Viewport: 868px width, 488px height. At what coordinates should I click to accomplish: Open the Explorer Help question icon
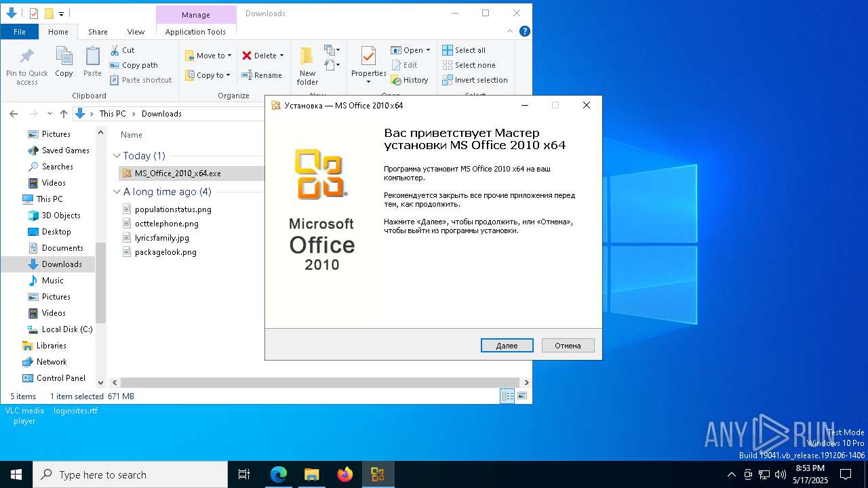pyautogui.click(x=524, y=31)
